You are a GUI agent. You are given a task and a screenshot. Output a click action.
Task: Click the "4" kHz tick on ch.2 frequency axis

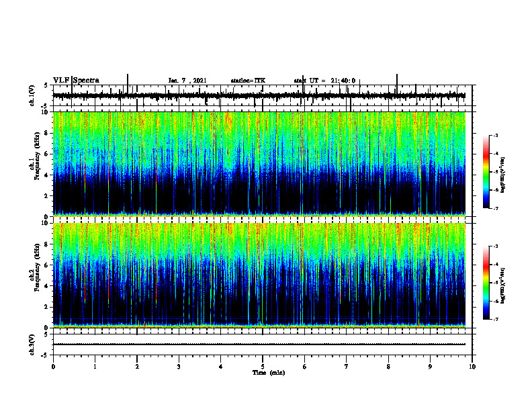tap(47, 286)
